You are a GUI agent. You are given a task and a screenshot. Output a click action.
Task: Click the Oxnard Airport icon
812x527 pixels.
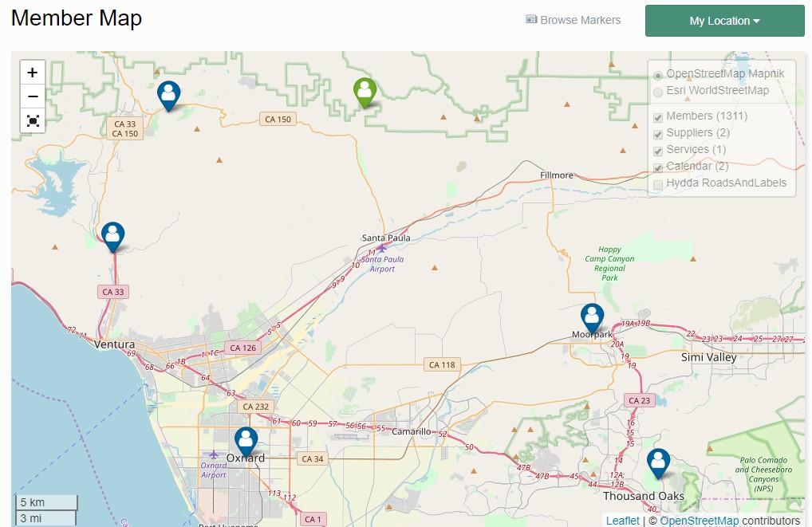tap(213, 454)
